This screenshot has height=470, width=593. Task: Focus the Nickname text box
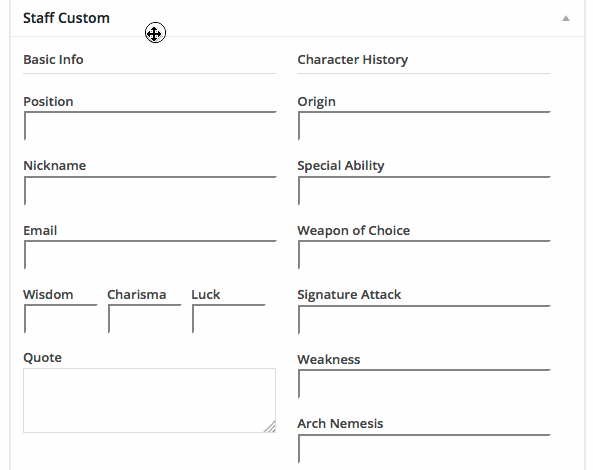click(x=150, y=190)
